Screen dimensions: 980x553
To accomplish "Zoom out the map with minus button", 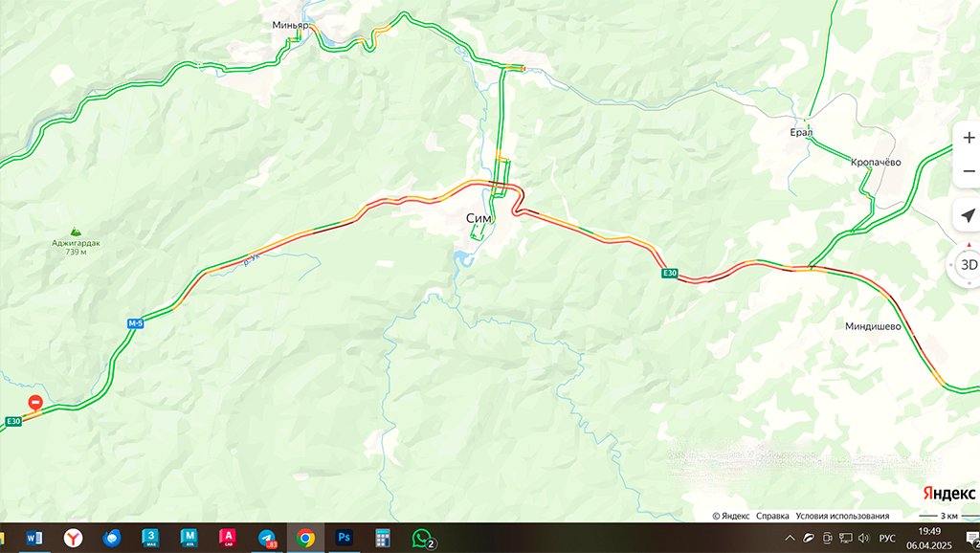I will (969, 171).
